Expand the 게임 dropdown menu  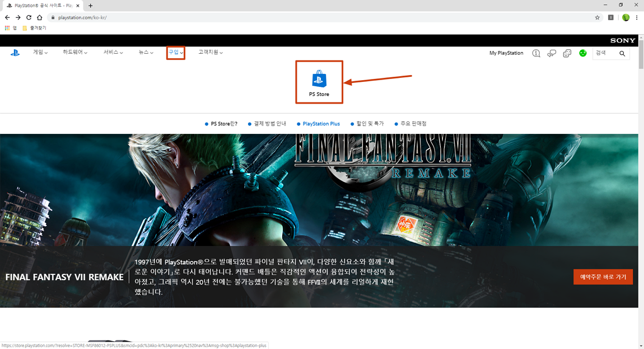pyautogui.click(x=40, y=52)
